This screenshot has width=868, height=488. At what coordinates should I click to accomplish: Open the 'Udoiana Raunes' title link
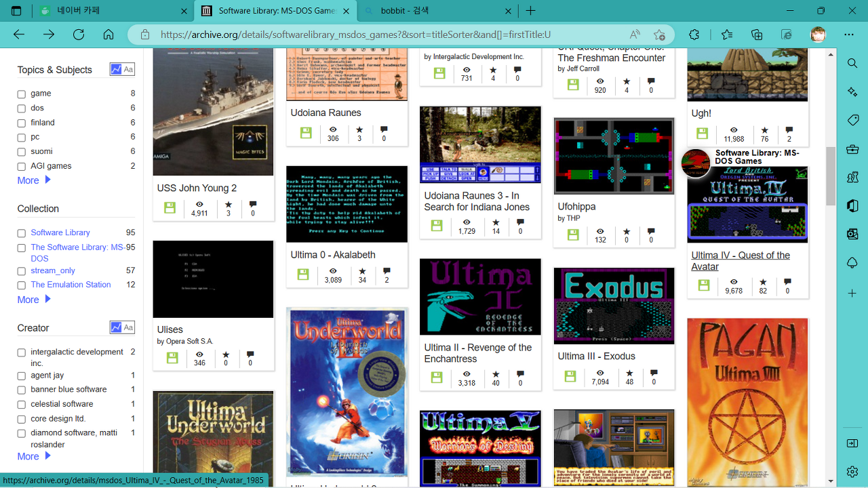pos(325,113)
